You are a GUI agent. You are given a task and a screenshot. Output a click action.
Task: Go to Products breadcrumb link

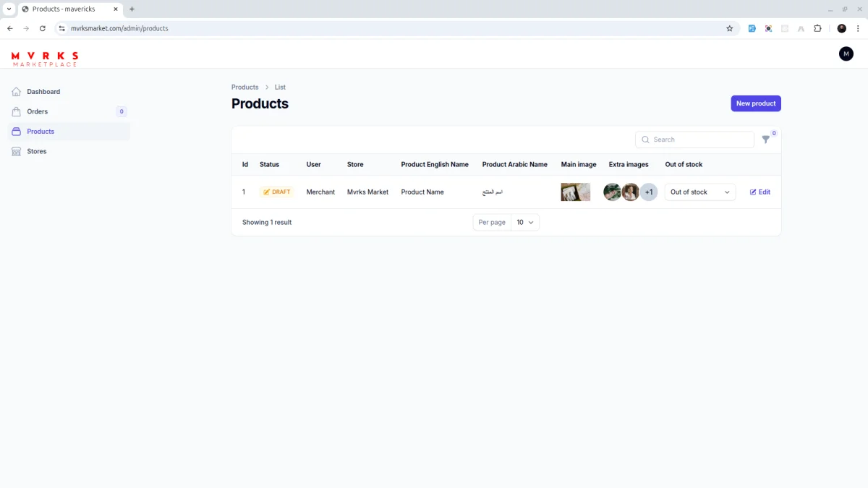(245, 87)
